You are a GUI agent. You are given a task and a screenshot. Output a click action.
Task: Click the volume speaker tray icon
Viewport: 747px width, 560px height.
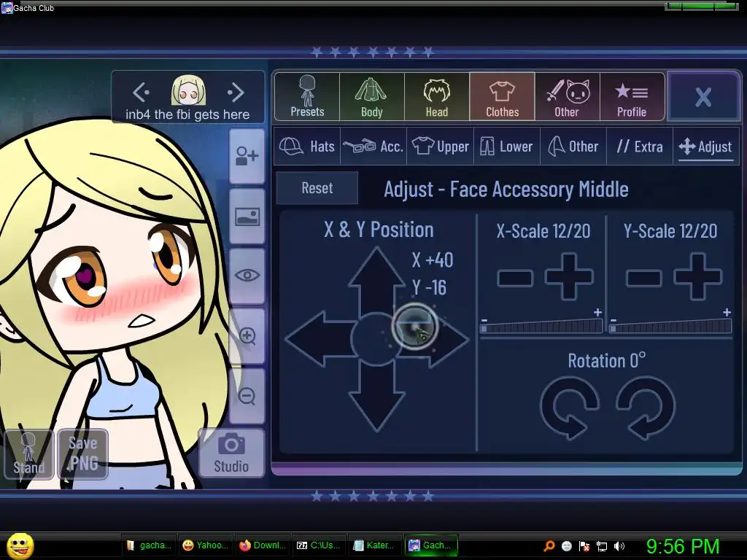tap(619, 546)
